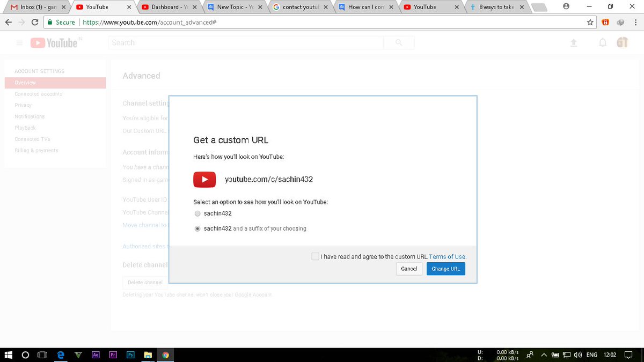Image resolution: width=644 pixels, height=362 pixels.
Task: Open Billing & payments in sidebar
Action: click(x=36, y=150)
